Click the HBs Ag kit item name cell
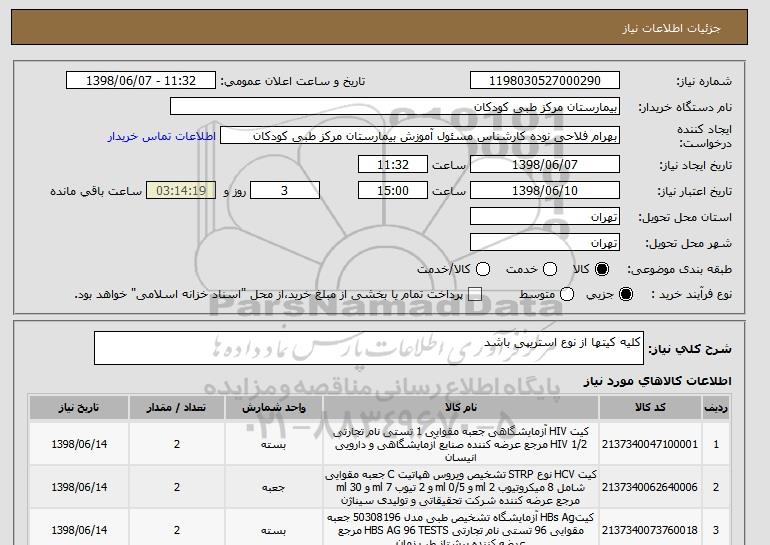 (461, 528)
